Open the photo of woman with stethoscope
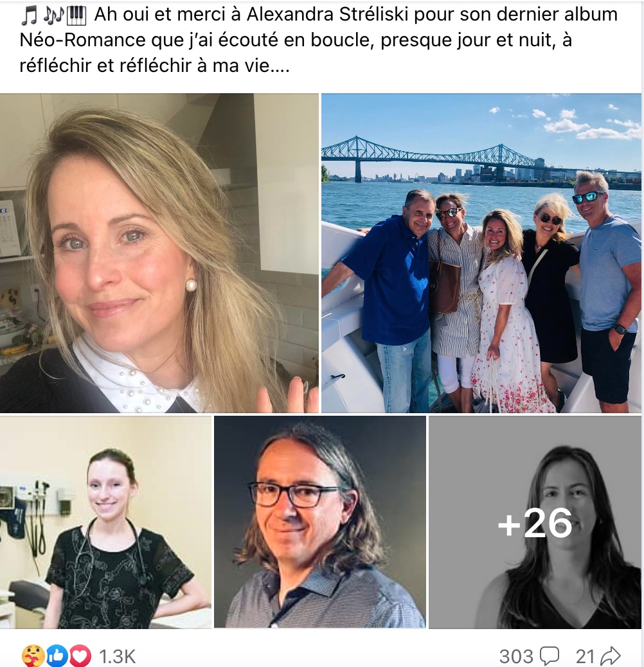Viewport: 644px width, 667px height. [105, 522]
